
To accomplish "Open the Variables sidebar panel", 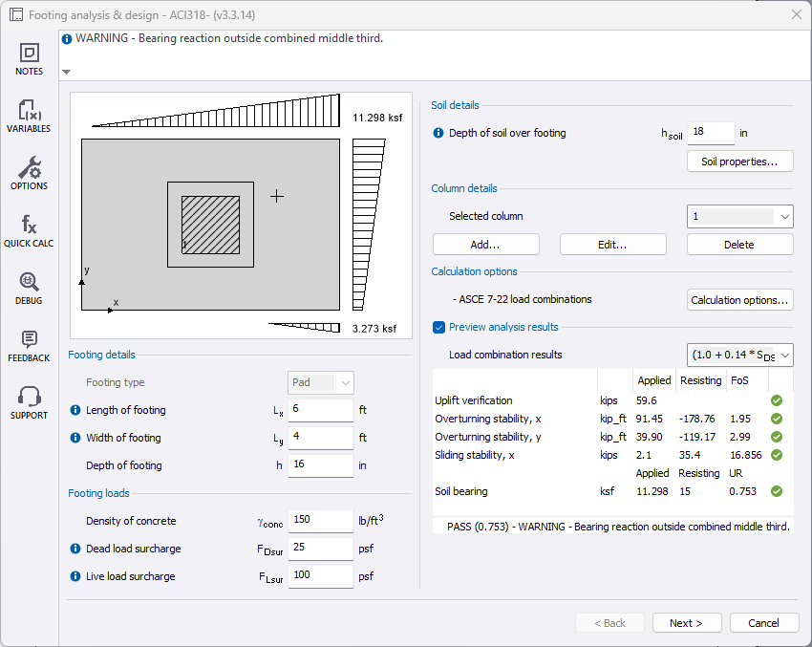I will pos(29,116).
